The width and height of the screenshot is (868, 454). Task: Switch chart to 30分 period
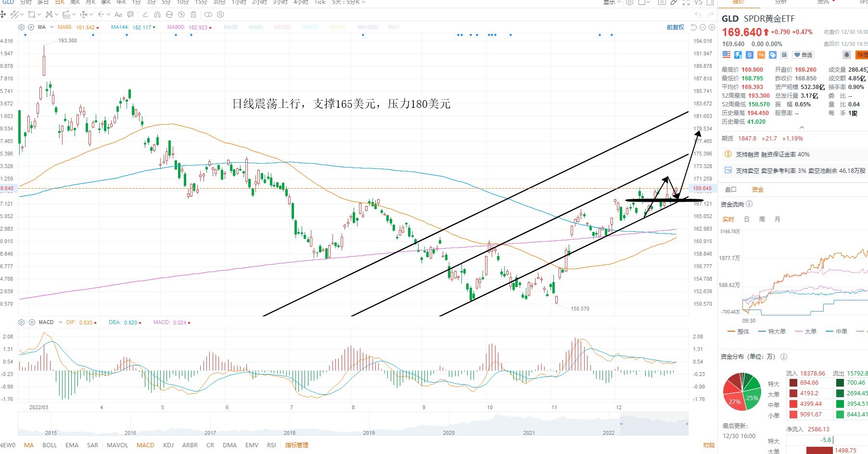tap(219, 2)
